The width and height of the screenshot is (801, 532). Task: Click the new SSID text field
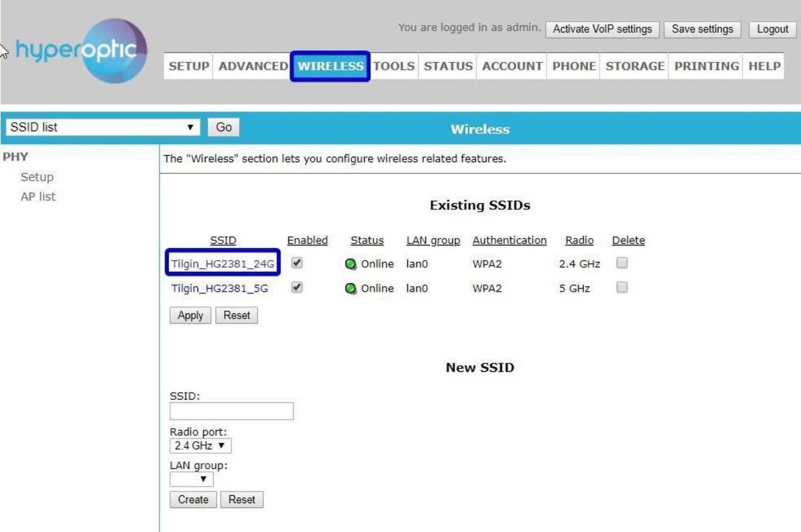[x=231, y=411]
